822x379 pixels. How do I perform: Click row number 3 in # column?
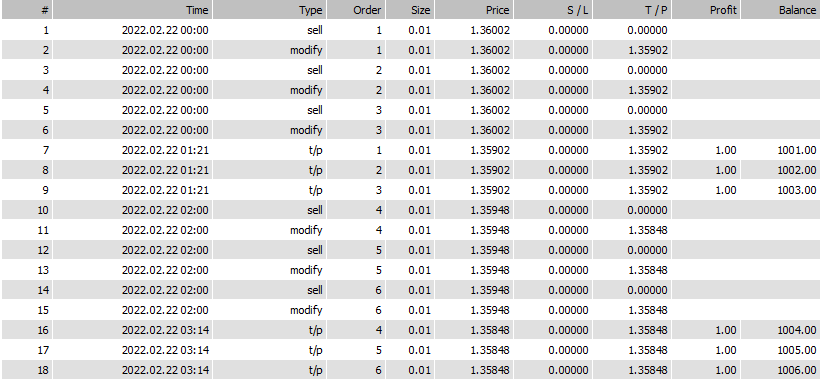click(46, 70)
